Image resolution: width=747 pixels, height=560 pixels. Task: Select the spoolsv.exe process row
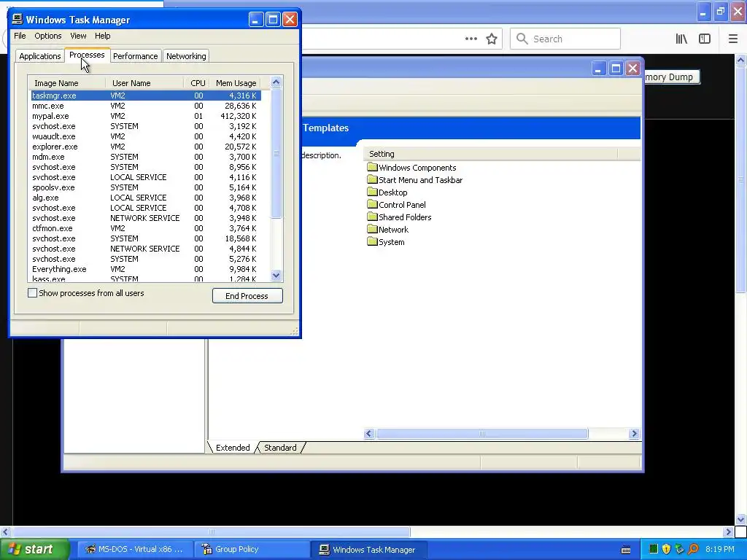(144, 187)
